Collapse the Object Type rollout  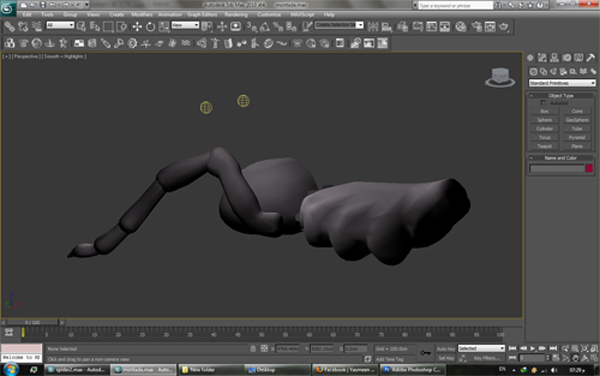coord(561,95)
